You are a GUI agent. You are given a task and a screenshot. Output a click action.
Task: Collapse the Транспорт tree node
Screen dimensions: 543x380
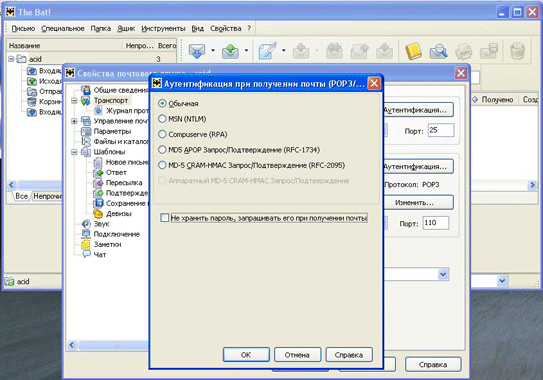pyautogui.click(x=74, y=100)
